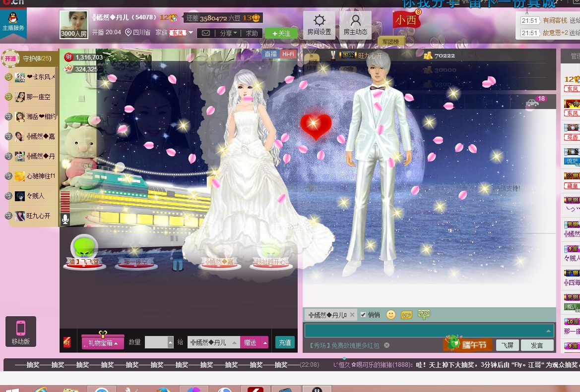
Task: Expand the 家族 东风 family dropdown arrow
Action: (191, 33)
